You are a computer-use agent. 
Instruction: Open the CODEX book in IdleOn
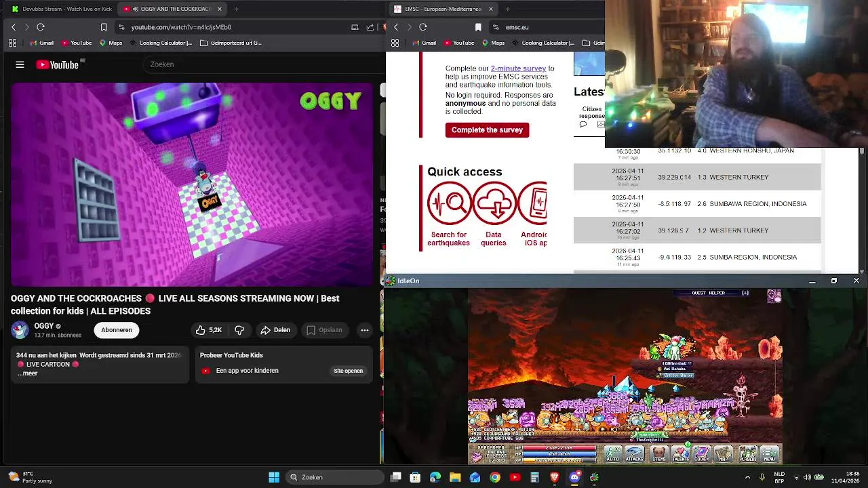tap(701, 454)
